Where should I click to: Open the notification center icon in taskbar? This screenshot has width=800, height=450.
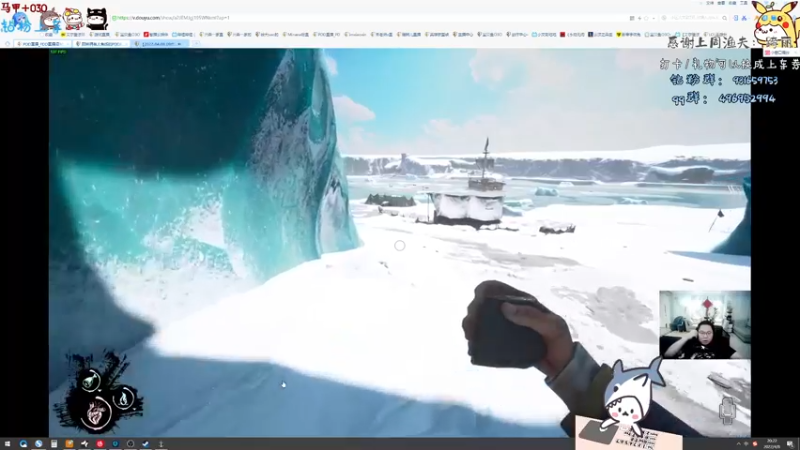pyautogui.click(x=791, y=444)
